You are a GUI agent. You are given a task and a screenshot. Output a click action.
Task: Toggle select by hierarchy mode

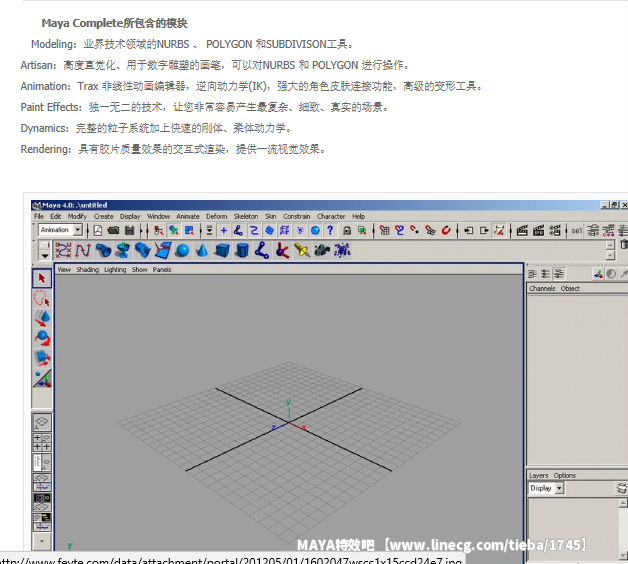pyautogui.click(x=159, y=230)
